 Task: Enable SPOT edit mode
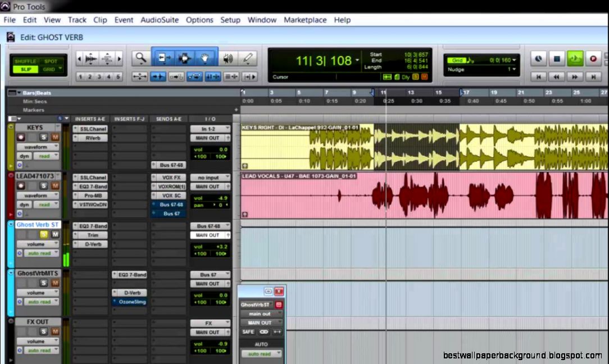(51, 61)
